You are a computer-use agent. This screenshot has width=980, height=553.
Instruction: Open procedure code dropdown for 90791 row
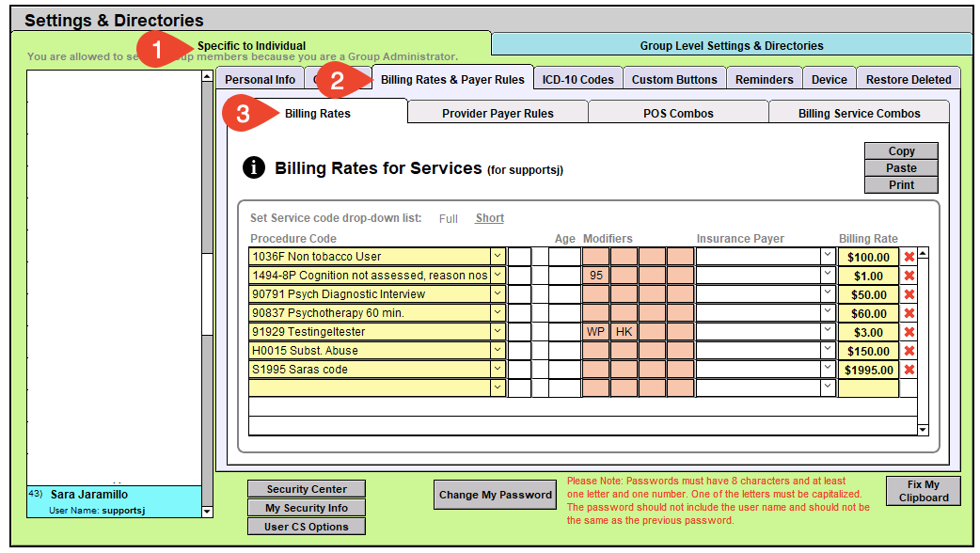coord(497,294)
